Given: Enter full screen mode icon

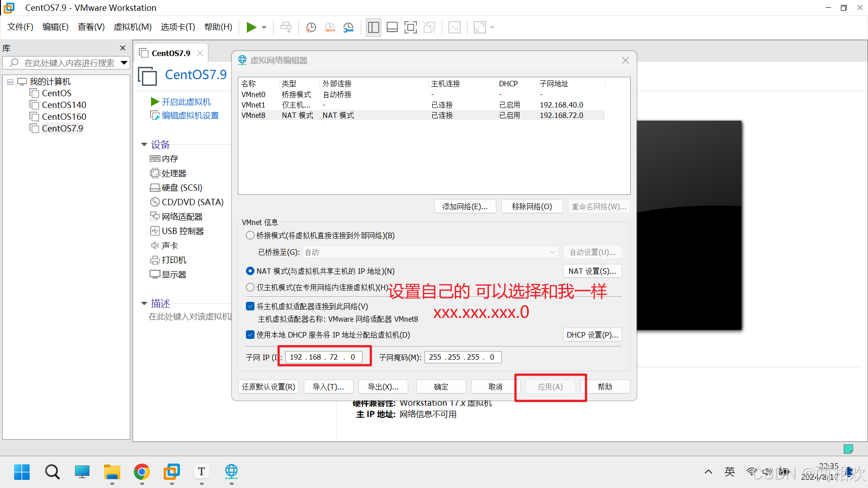Looking at the screenshot, I should point(410,28).
